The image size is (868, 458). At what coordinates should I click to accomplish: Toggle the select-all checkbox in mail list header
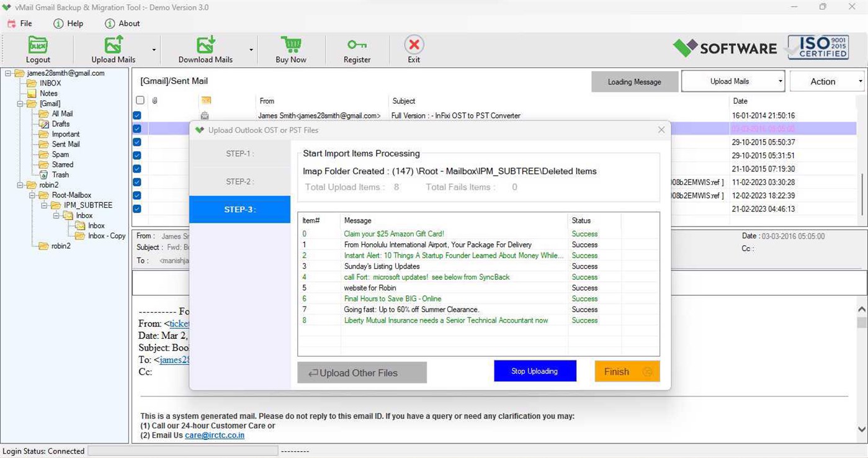(140, 101)
